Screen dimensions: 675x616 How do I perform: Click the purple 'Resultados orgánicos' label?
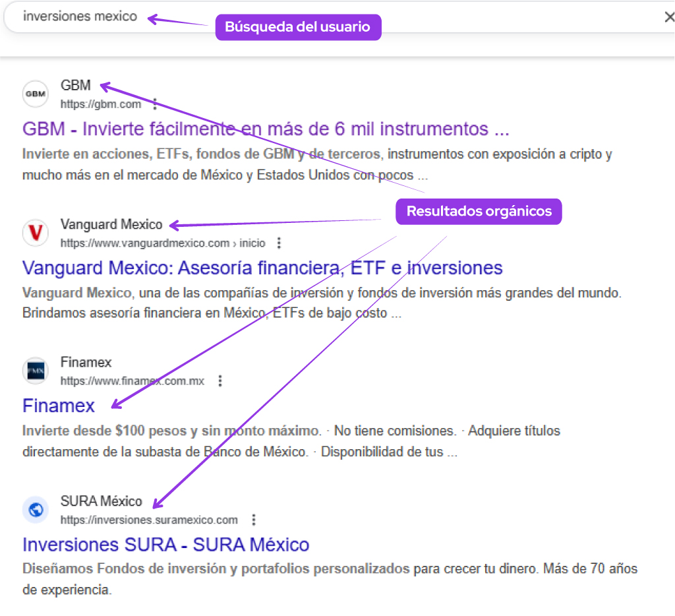coord(479,212)
